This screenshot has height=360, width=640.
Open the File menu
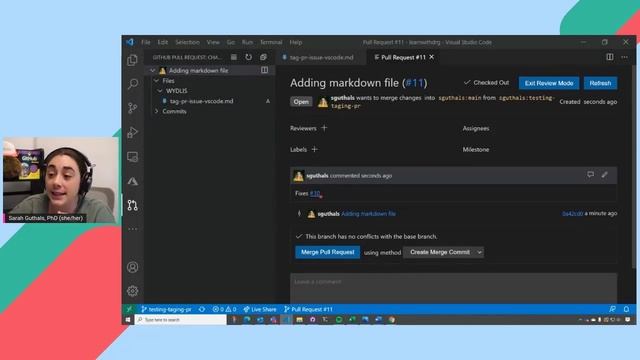pyautogui.click(x=146, y=42)
